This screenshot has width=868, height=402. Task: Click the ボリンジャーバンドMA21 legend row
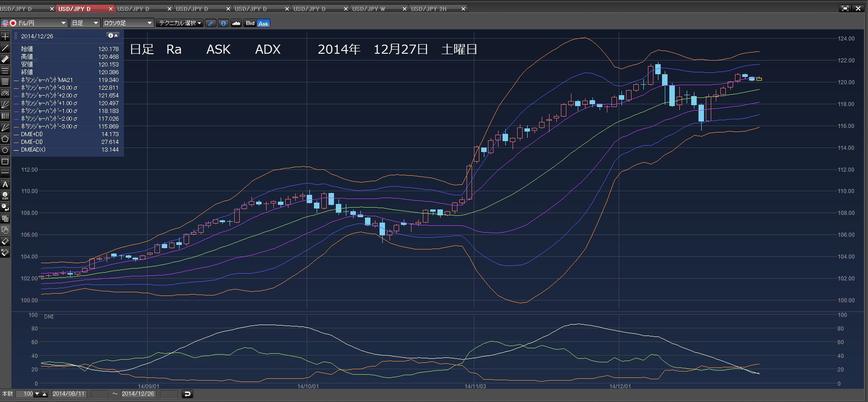coord(67,80)
